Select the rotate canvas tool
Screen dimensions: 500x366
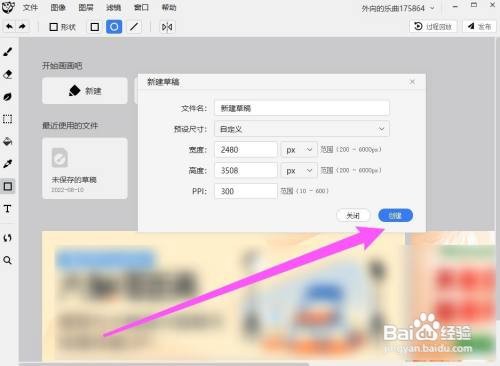pyautogui.click(x=8, y=238)
